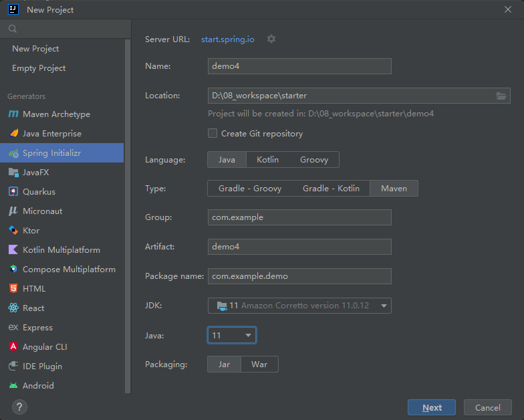The width and height of the screenshot is (524, 420).
Task: Click the Android generator icon
Action: pos(13,386)
